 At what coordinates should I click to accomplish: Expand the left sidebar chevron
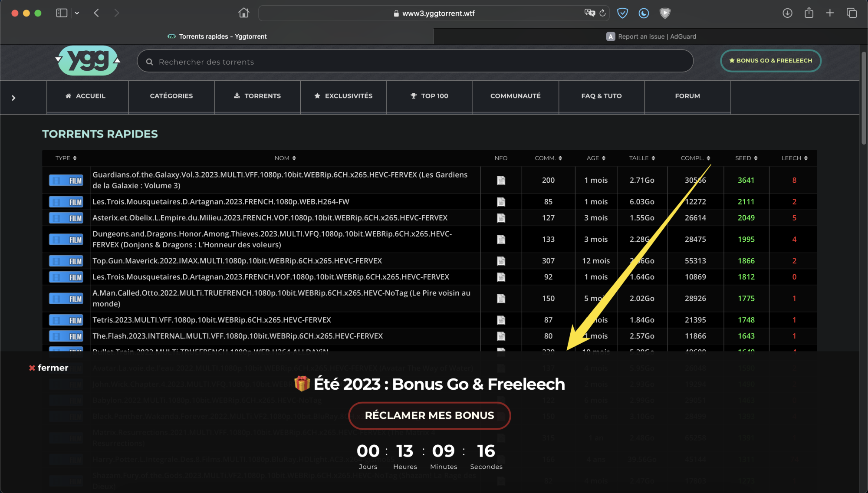(x=13, y=98)
